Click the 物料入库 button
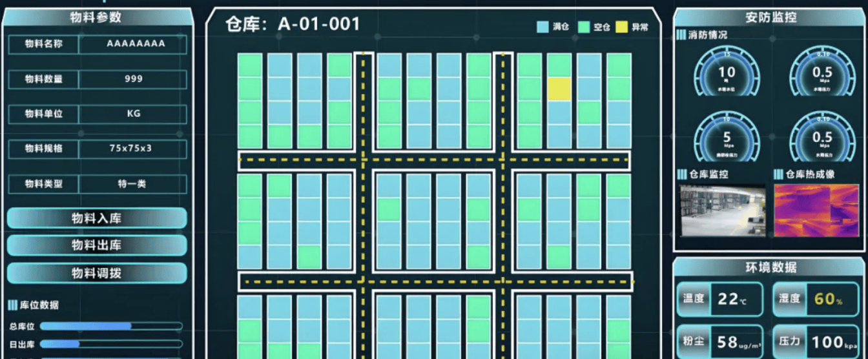Screen dimensions: 868x359 coord(97,218)
